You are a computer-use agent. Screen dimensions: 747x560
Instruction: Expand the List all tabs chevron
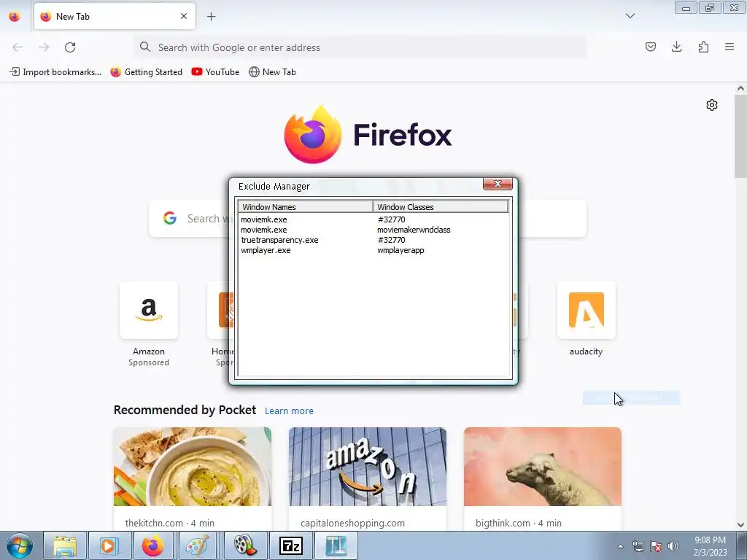coord(630,16)
